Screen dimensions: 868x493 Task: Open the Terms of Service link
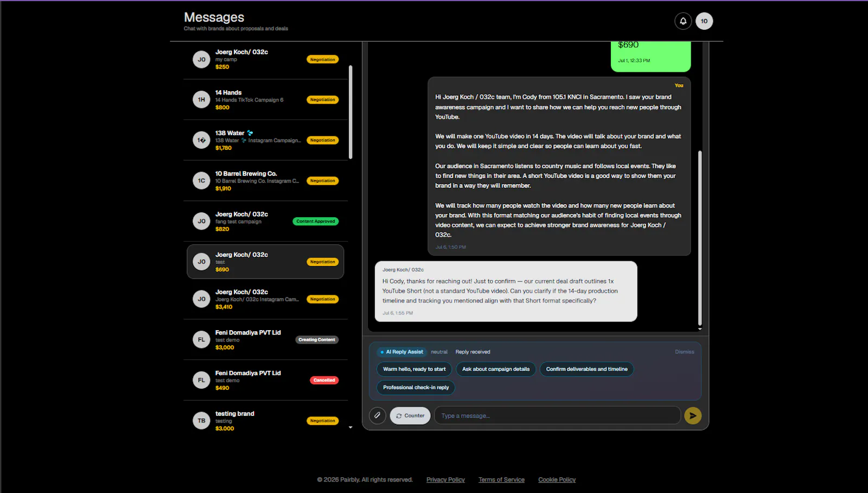click(x=501, y=480)
